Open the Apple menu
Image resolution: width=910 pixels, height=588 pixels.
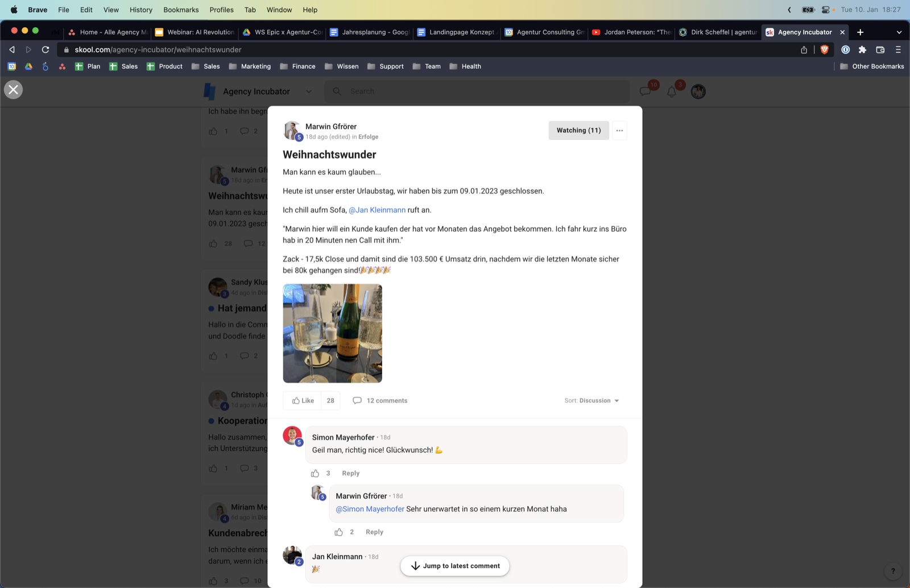(14, 10)
